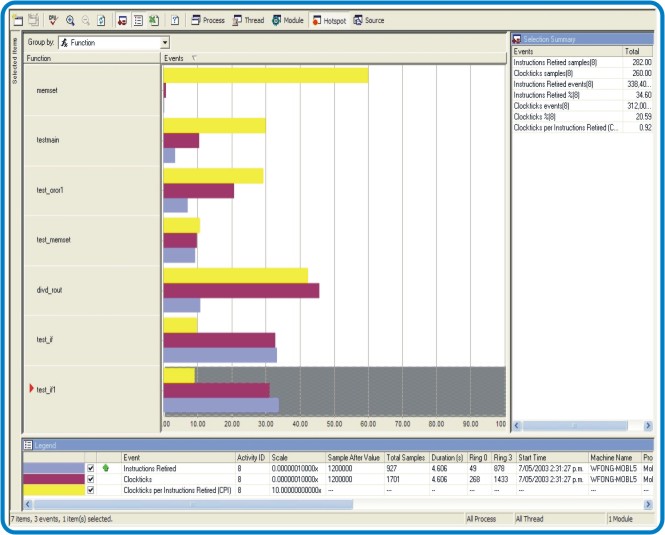The height and width of the screenshot is (535, 665).
Task: Click the green up arrow beside Instructions Retired
Action: coord(106,468)
